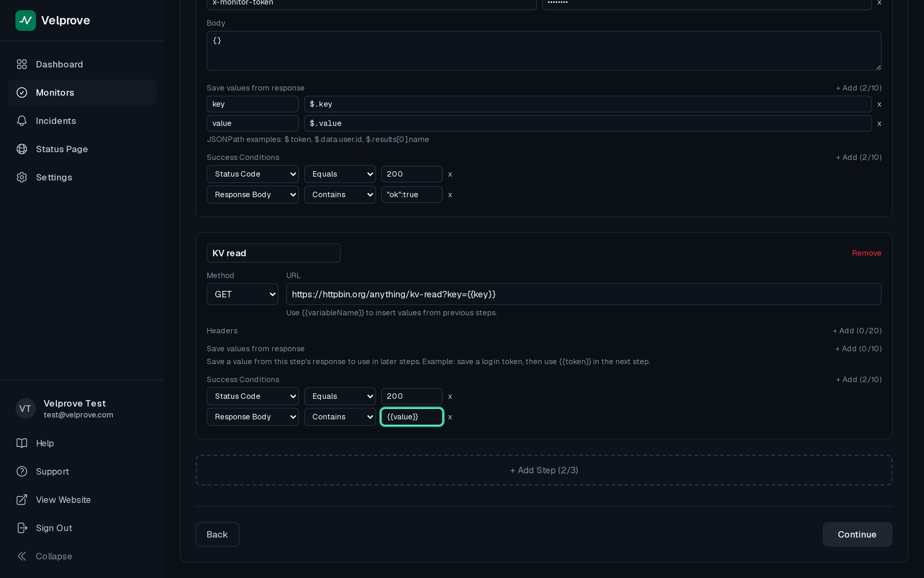Image resolution: width=924 pixels, height=578 pixels.
Task: Click the Support question mark icon
Action: [x=22, y=471]
